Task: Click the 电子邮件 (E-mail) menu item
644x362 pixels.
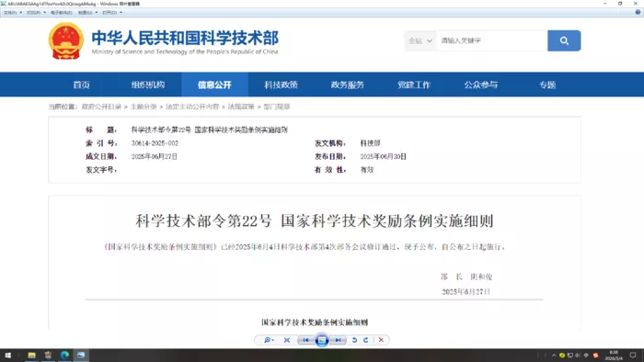Action: (62, 13)
